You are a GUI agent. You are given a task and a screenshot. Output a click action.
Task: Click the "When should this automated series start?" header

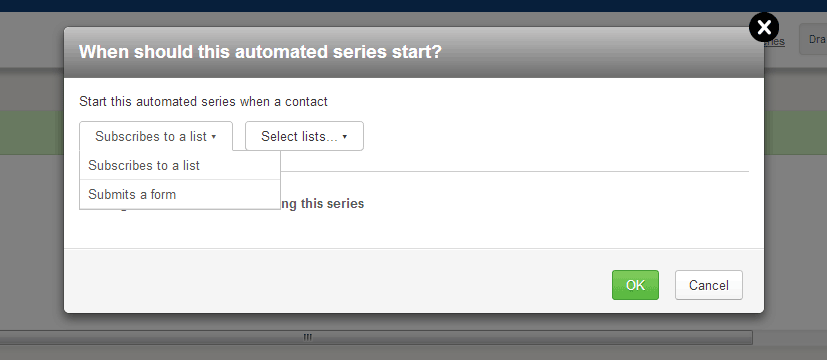260,52
